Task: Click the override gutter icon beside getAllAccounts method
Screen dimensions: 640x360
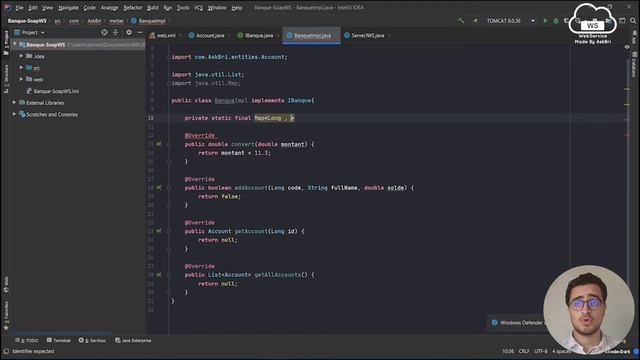Action: [x=159, y=275]
